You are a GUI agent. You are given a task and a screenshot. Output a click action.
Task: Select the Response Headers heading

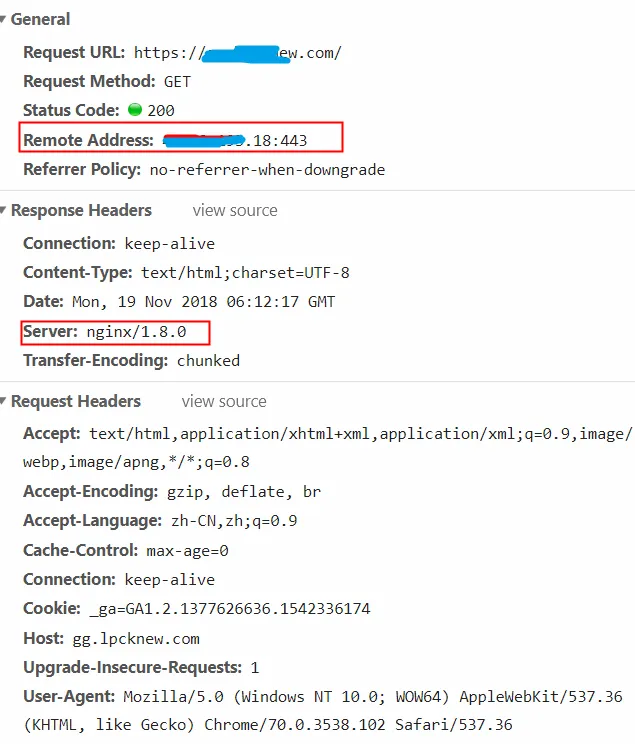pyautogui.click(x=81, y=210)
